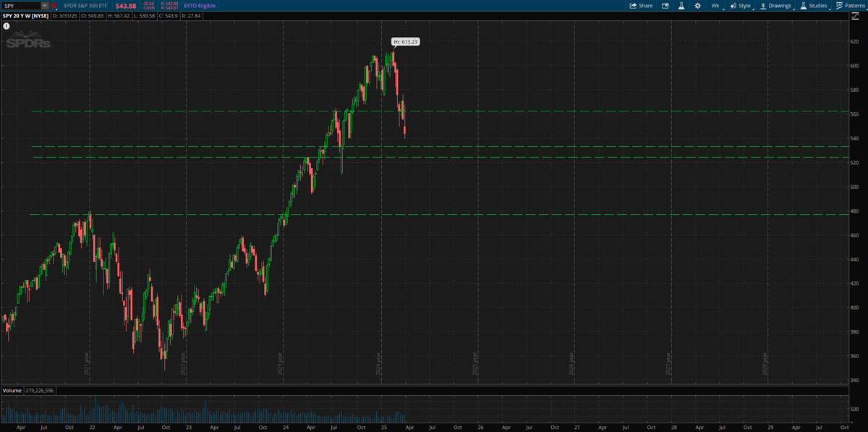Open chart settings gear icon

[697, 5]
